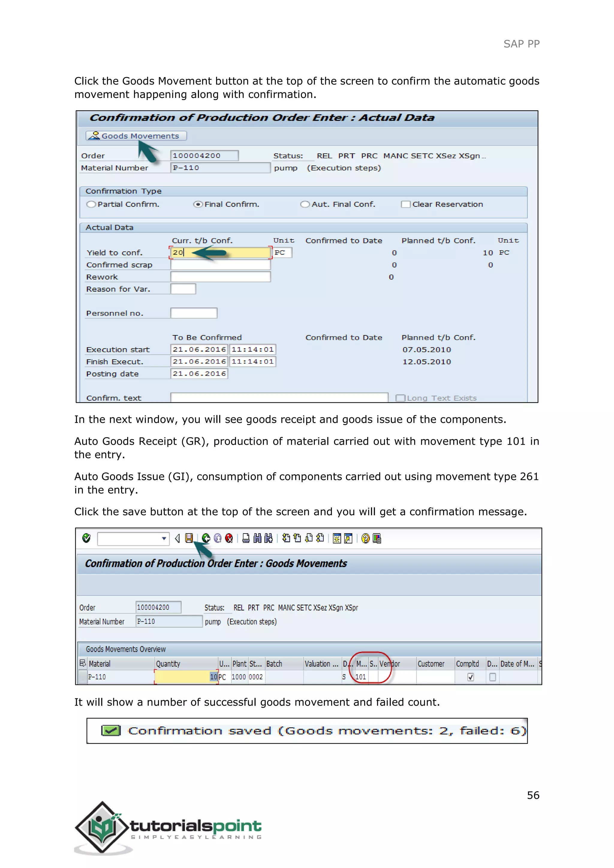Click the yellow Help question mark icon
Screen dimensions: 614x868
(365, 538)
